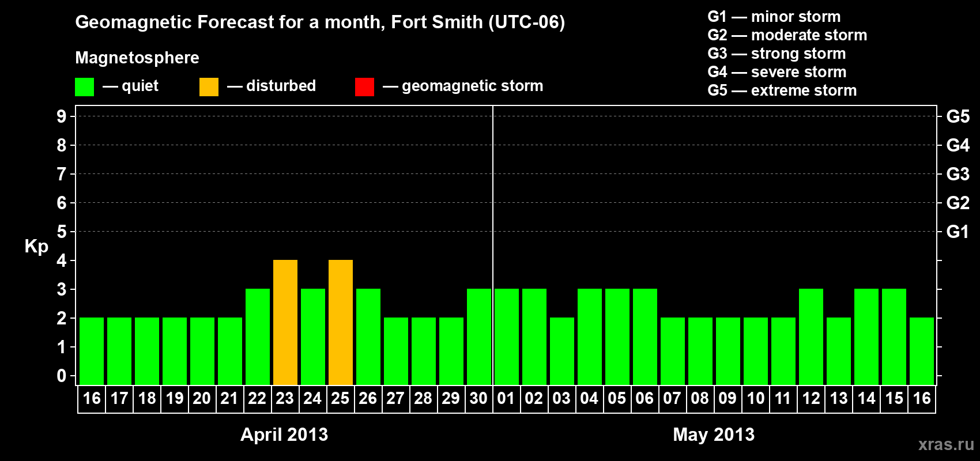Click the date cell '16' under April

point(92,399)
